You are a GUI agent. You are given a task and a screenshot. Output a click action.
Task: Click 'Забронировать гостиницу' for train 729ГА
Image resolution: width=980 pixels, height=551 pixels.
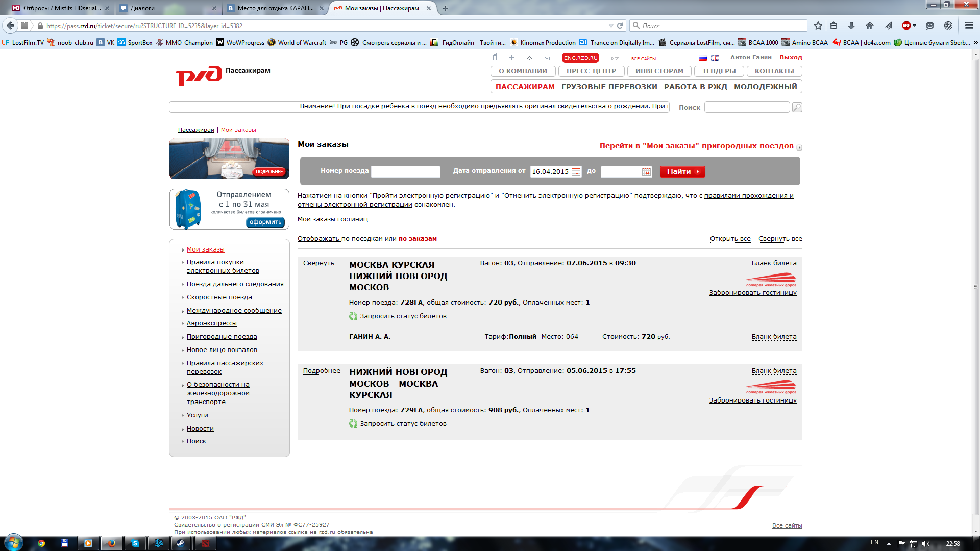pos(753,400)
